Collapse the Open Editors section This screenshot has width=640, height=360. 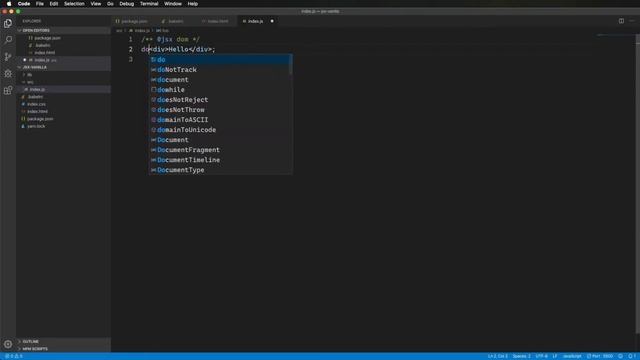click(x=63, y=31)
